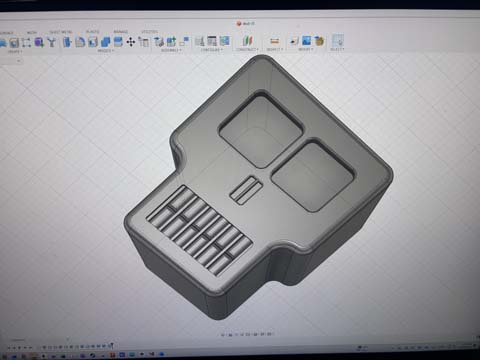Open the Configure table icon

click(x=212, y=41)
